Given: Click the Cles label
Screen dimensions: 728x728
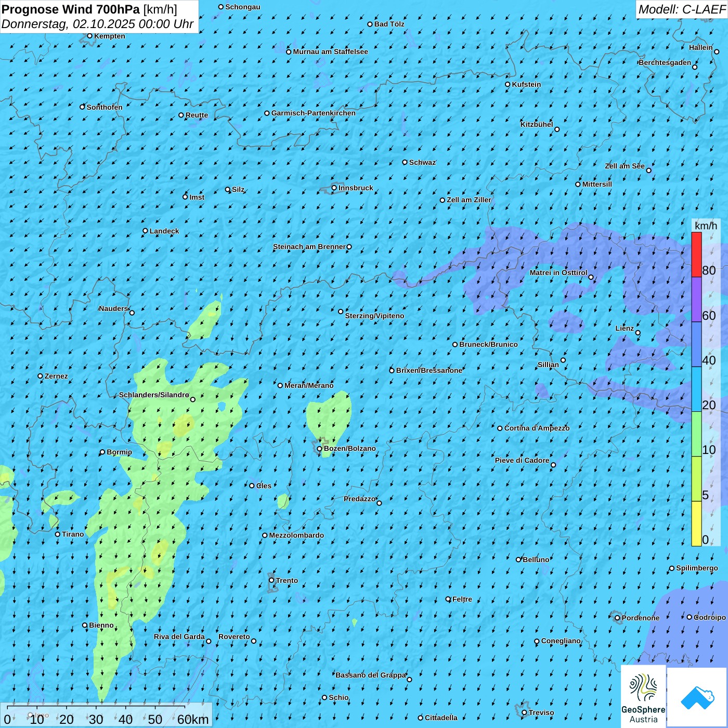Looking at the screenshot, I should pos(264,486).
